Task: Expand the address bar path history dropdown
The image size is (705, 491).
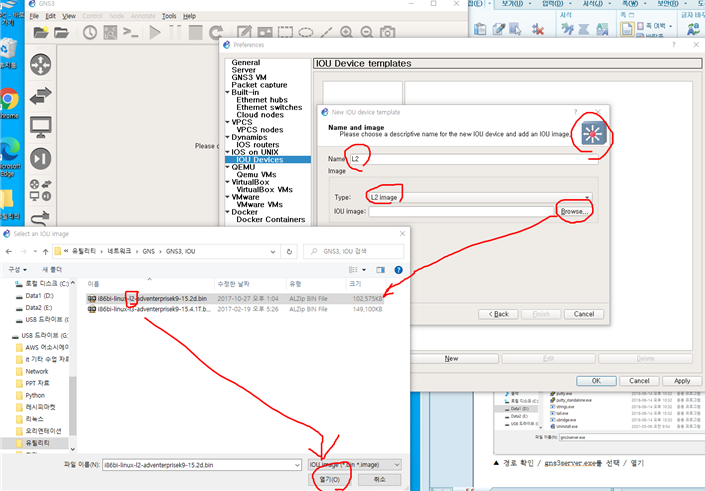Action: coord(273,252)
